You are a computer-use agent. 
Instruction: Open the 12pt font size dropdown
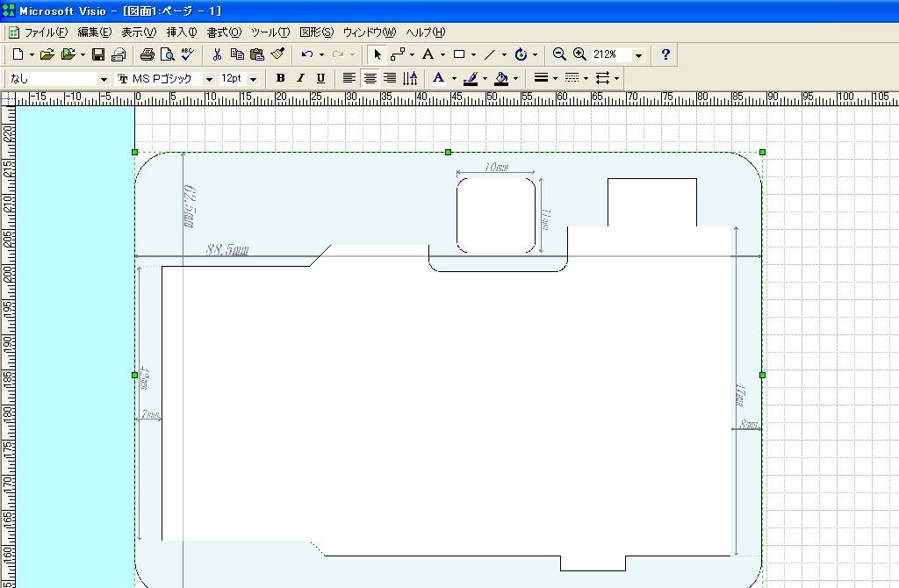point(254,79)
